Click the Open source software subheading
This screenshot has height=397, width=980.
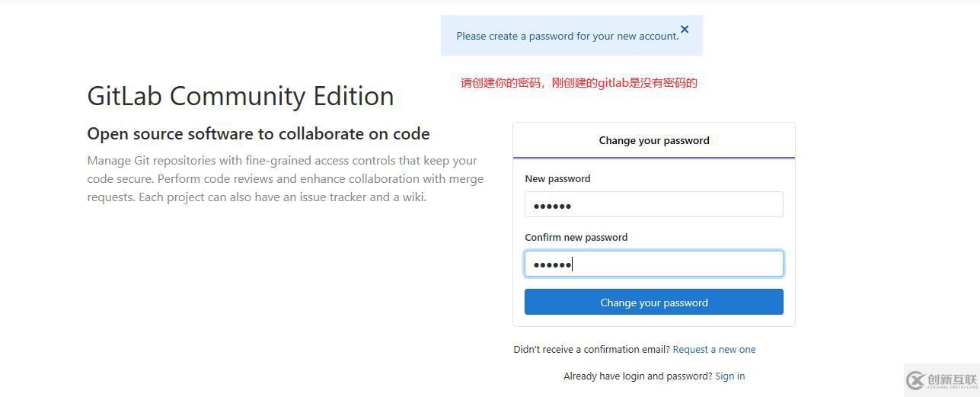click(x=258, y=133)
